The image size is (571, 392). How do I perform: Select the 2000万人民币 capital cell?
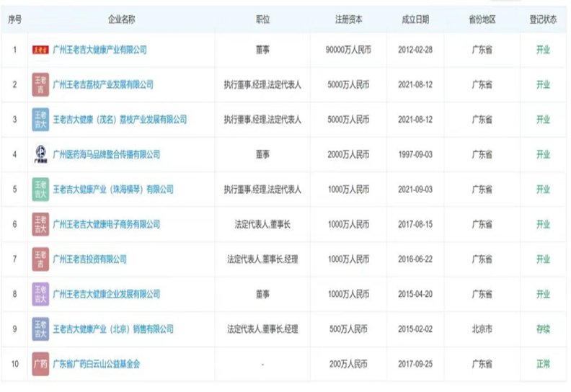point(348,154)
